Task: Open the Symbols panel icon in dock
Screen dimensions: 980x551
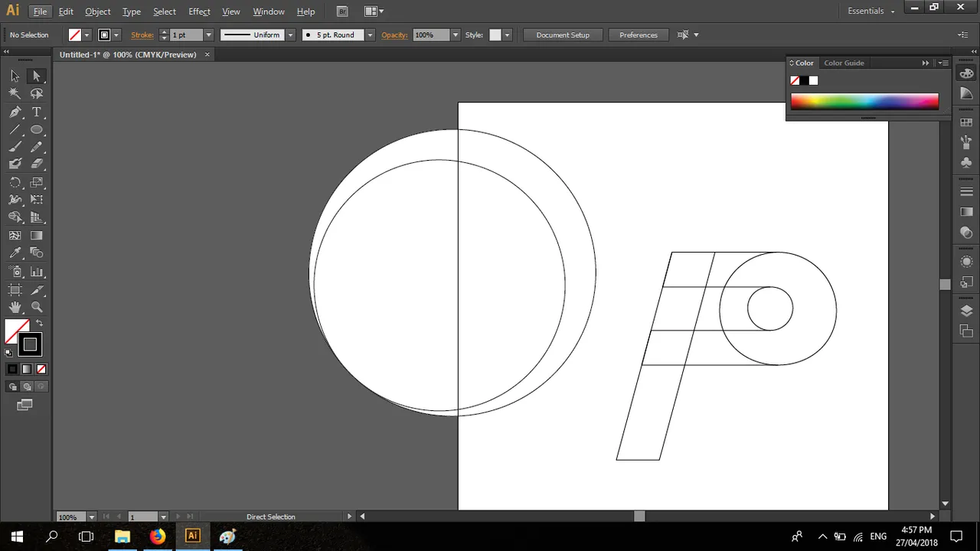Action: (x=966, y=162)
